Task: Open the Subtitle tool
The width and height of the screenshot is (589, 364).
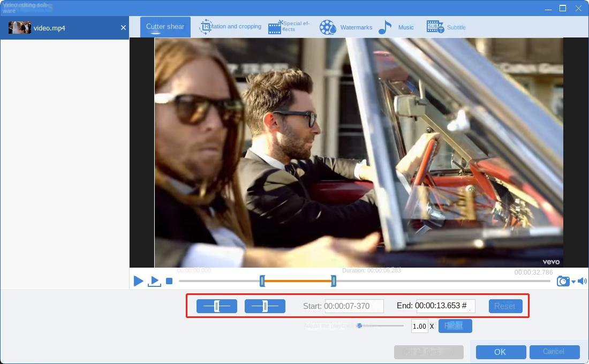Action: pyautogui.click(x=446, y=27)
